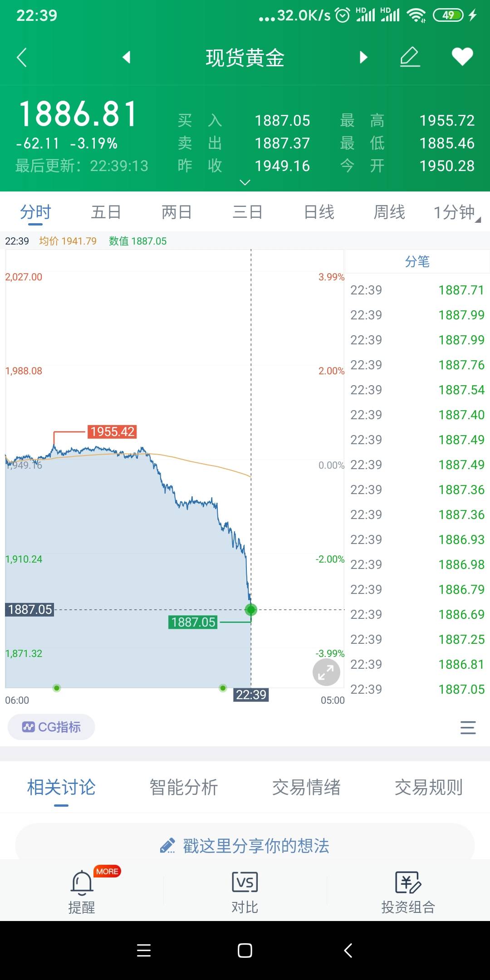Tap the back arrow in header
Screen dimensions: 490x980
click(22, 58)
